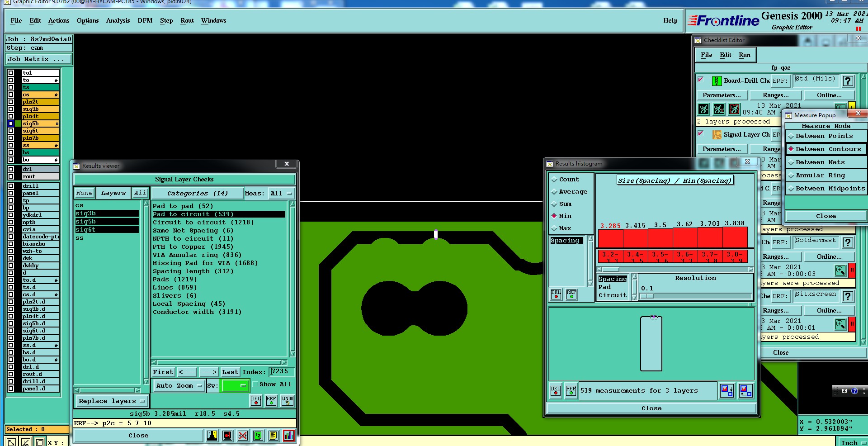Select 'Between Contours' measure mode
The width and height of the screenshot is (868, 446).
click(826, 149)
